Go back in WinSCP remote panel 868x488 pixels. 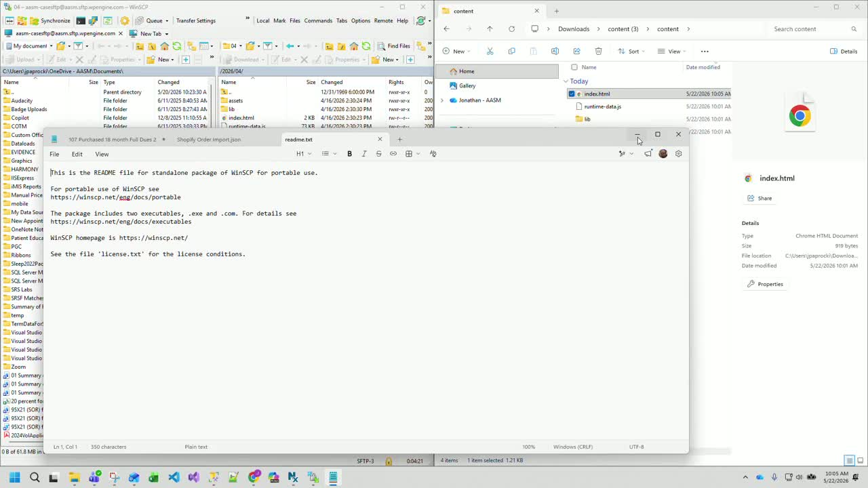pos(290,46)
